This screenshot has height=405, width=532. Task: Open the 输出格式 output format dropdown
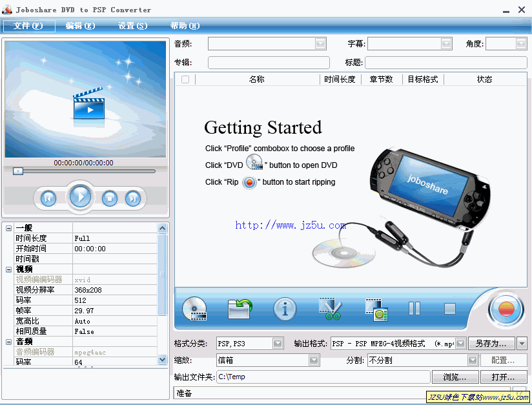coord(460,344)
